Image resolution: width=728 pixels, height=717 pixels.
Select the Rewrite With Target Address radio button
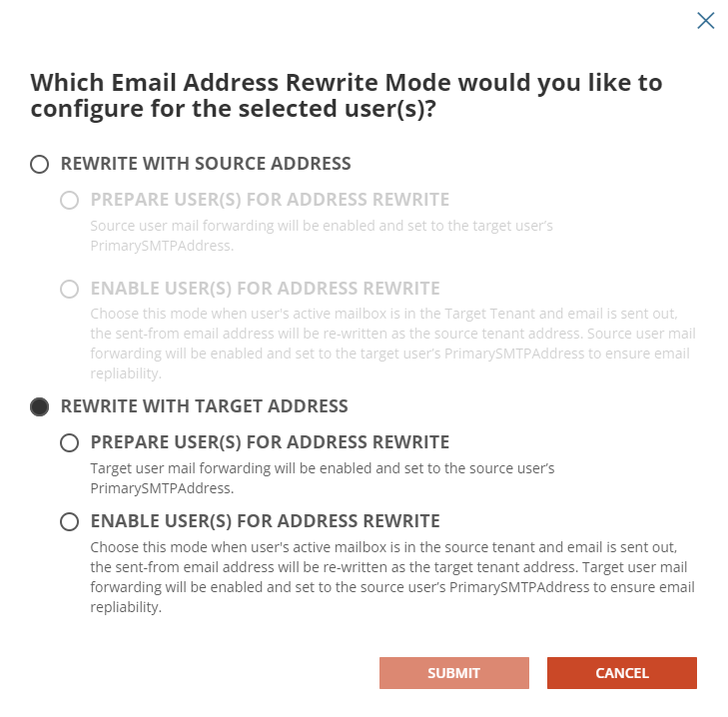coord(40,406)
